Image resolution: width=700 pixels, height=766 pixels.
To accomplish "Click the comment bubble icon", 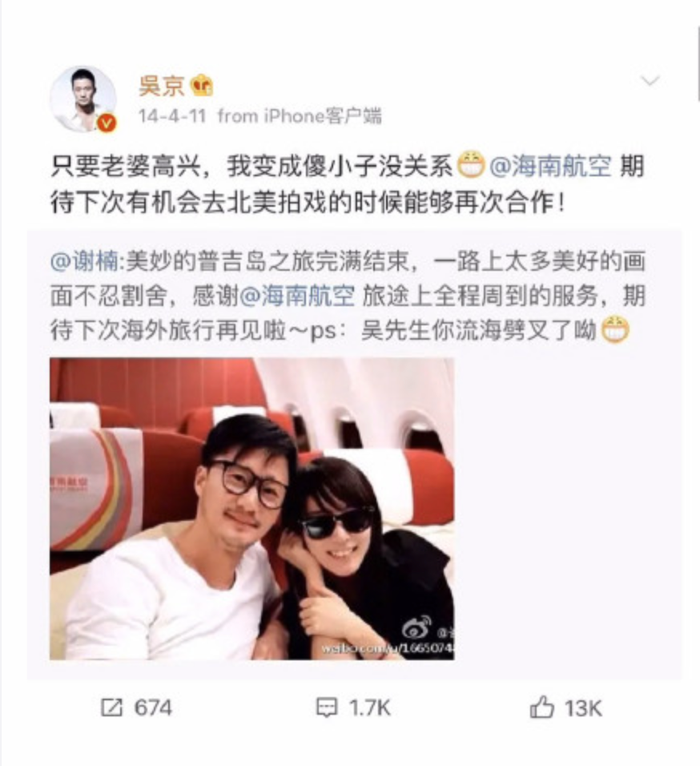I will (x=327, y=708).
